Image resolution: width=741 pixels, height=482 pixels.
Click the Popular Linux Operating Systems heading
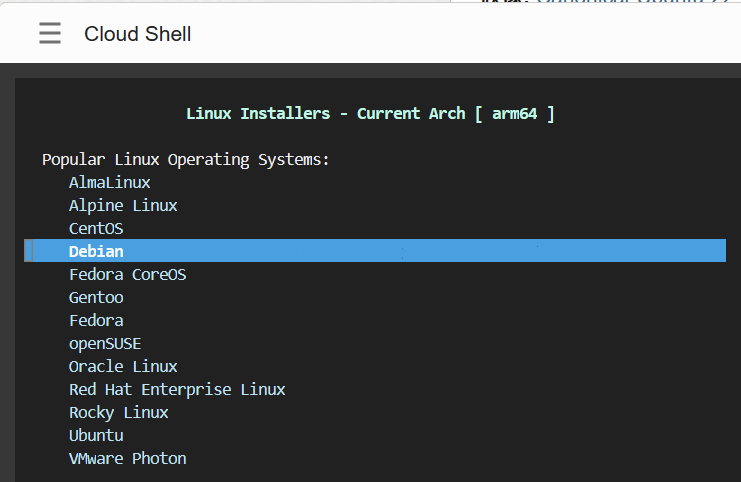click(x=186, y=159)
